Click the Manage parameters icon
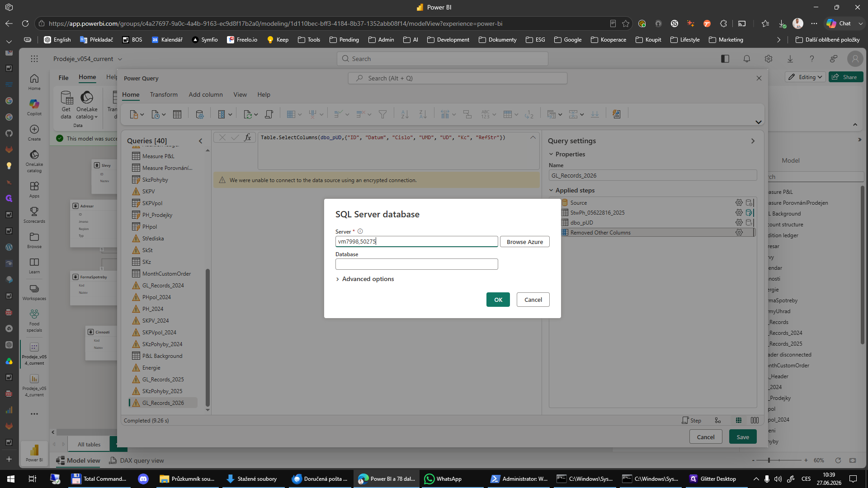The image size is (868, 488). click(224, 114)
